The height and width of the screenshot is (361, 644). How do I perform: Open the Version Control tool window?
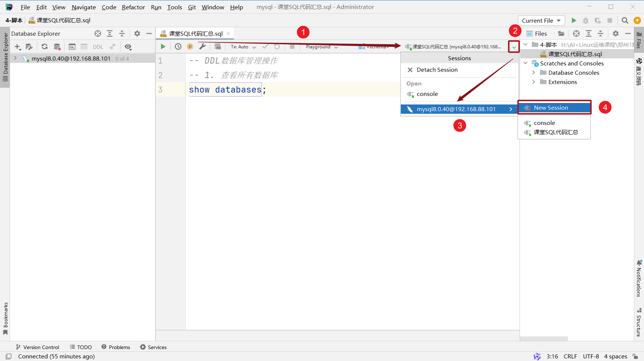[38, 347]
